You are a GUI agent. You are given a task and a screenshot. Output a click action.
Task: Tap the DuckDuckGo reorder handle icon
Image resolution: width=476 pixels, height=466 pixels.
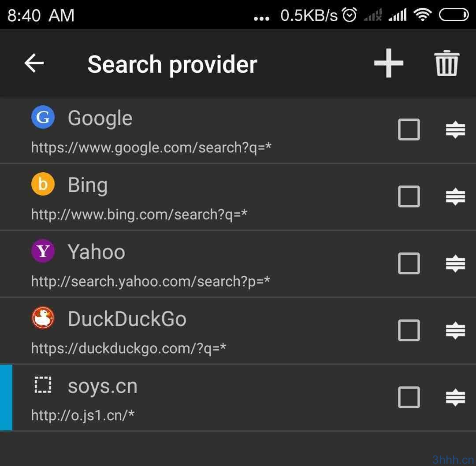click(455, 331)
